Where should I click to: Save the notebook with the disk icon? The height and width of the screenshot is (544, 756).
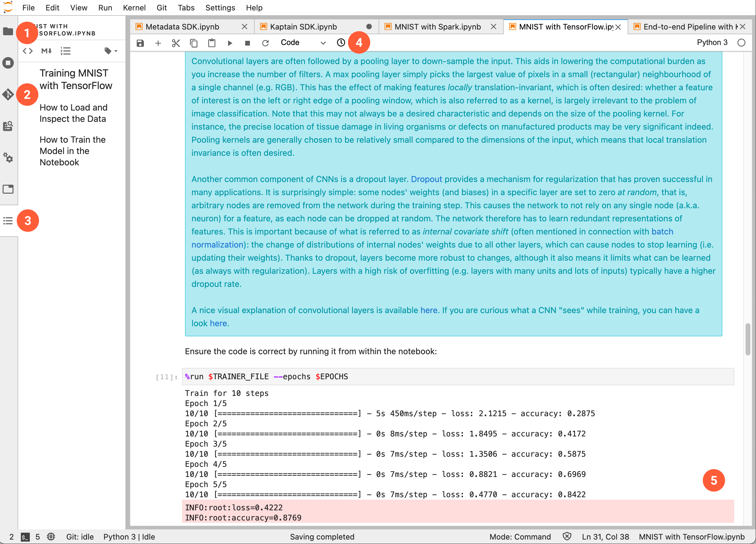[x=140, y=43]
